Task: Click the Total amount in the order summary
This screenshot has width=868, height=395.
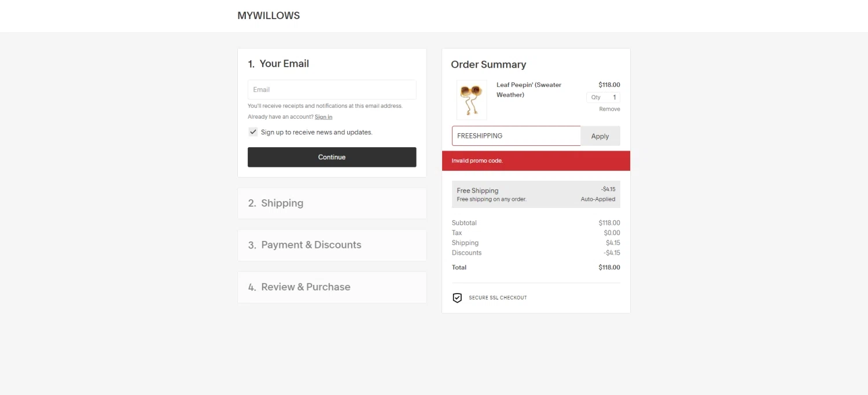Action: tap(609, 268)
